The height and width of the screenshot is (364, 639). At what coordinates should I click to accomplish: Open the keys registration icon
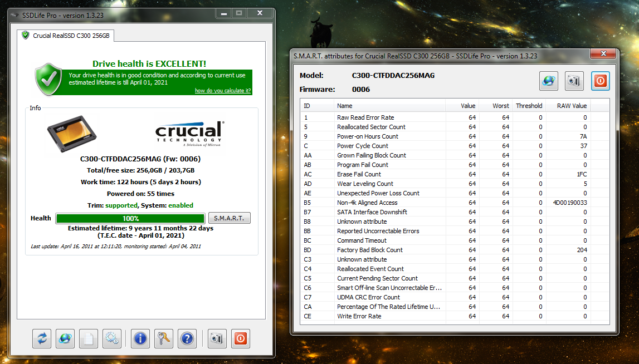[x=164, y=339]
